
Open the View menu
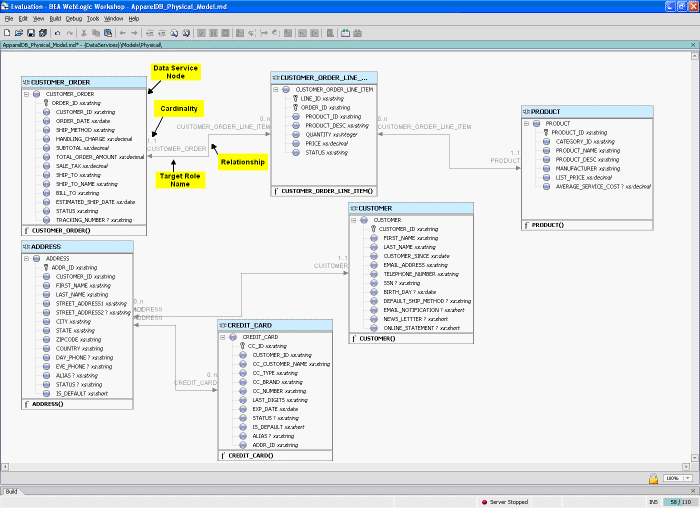(x=38, y=19)
